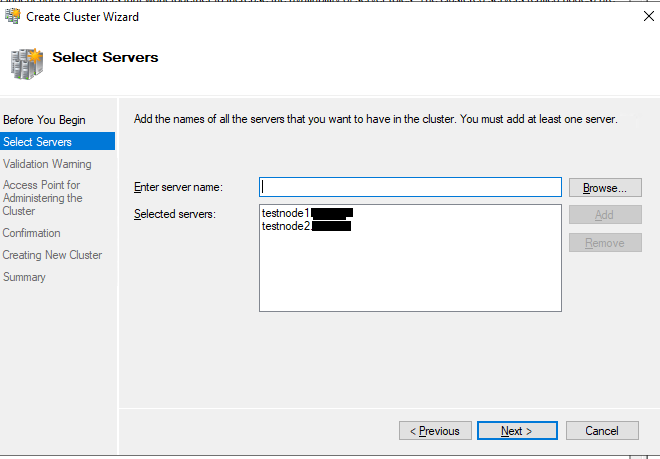
Task: Open the Before You Begin step
Action: coord(44,120)
